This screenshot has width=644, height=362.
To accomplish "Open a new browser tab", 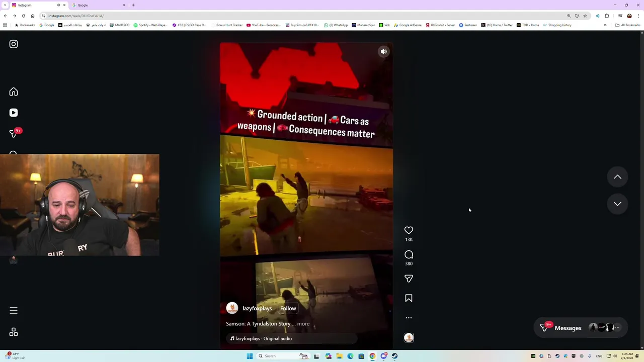I will coord(133,5).
